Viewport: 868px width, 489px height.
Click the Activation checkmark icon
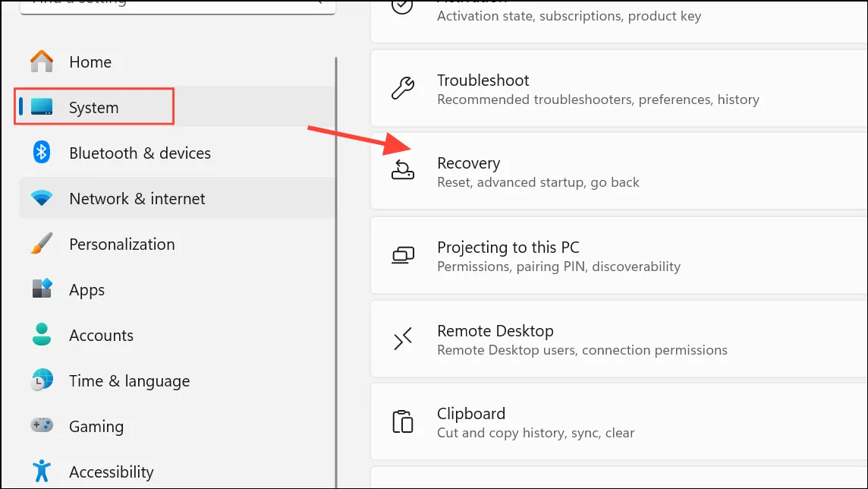[402, 7]
